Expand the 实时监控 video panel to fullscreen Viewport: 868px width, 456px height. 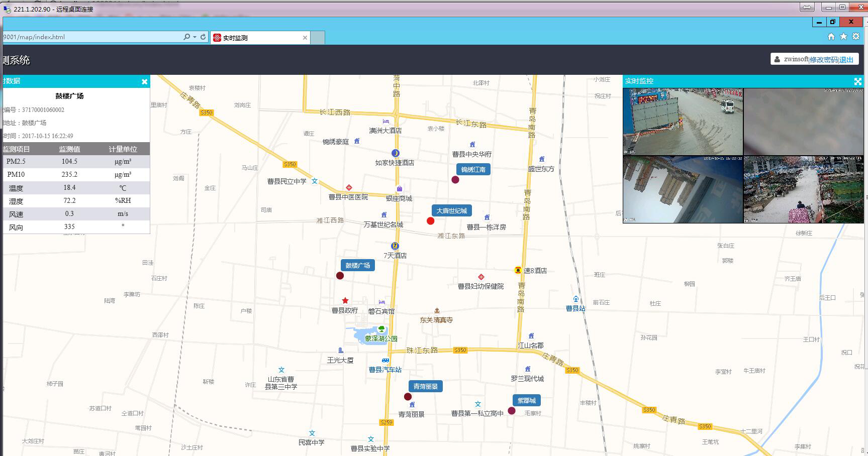point(858,81)
